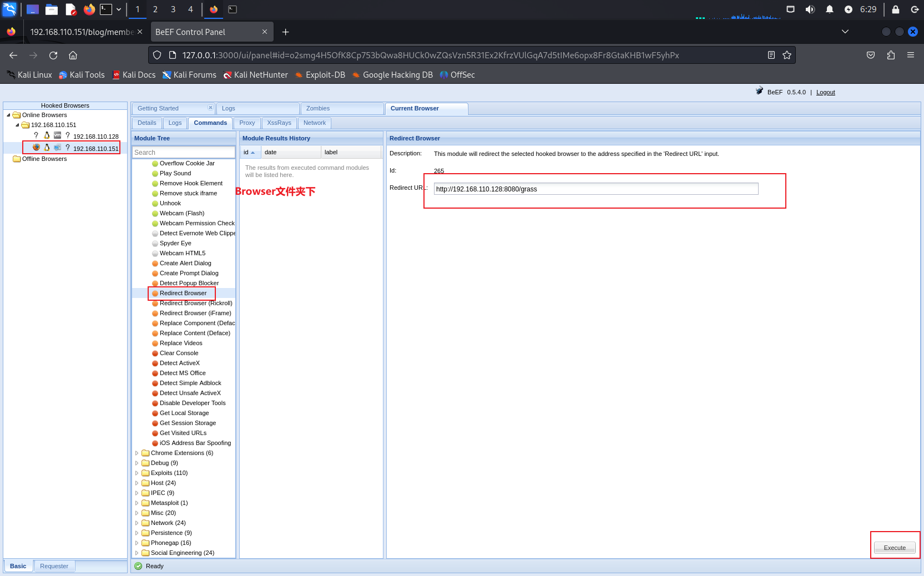Collapse the Online Browsers tree node
Image resolution: width=924 pixels, height=576 pixels.
8,115
